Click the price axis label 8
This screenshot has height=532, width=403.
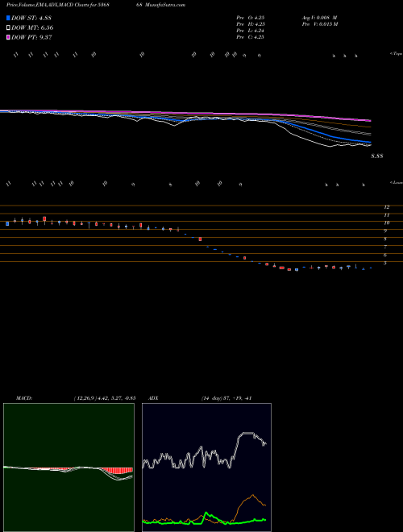[x=385, y=239]
